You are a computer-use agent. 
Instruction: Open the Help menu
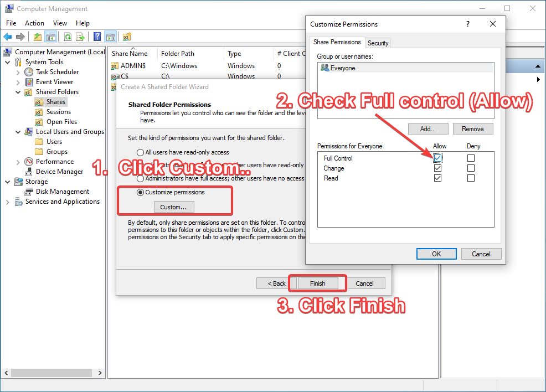click(x=83, y=23)
